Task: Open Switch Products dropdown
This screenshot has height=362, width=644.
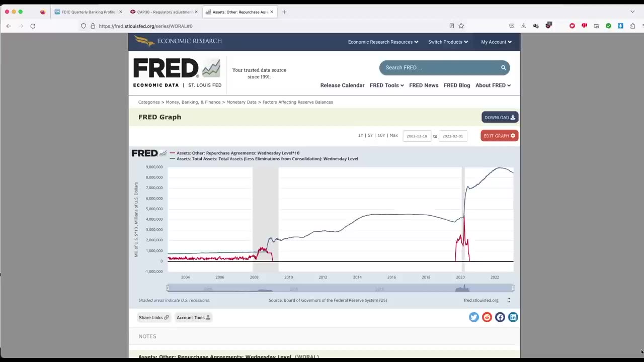Action: [x=448, y=42]
